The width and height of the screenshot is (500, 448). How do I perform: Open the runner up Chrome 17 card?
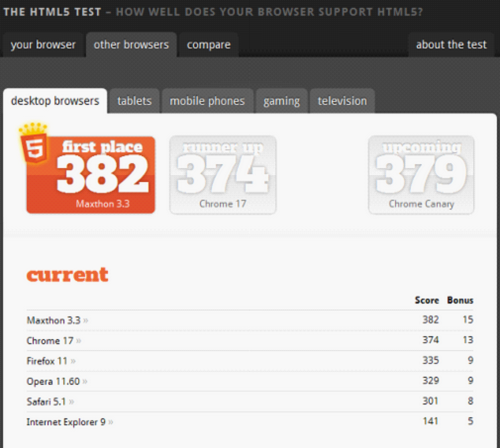point(223,175)
